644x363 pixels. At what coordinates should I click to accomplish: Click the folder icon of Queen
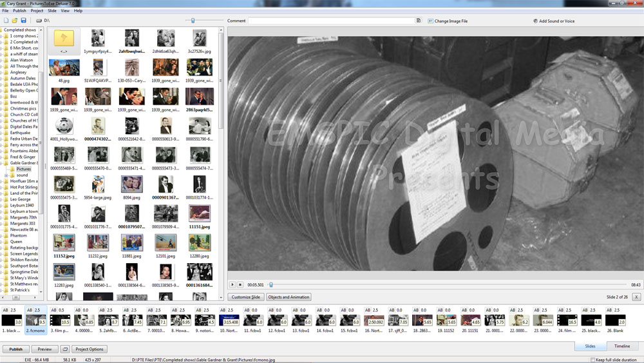click(x=6, y=242)
